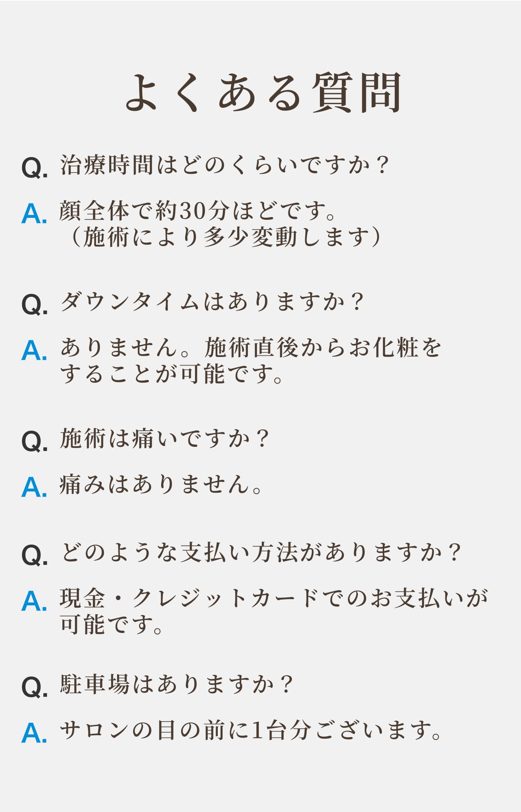Select the question どのような支払い方法がありますか？
This screenshot has width=521, height=812.
point(260,552)
